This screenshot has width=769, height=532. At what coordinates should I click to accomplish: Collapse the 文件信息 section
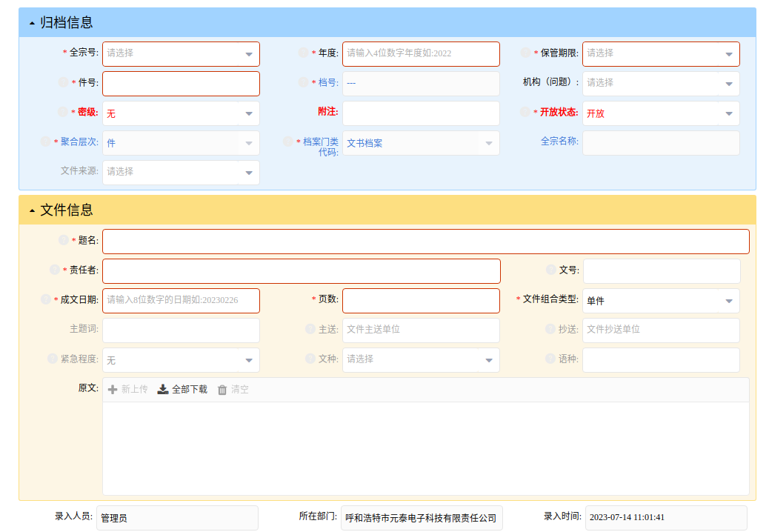(x=32, y=211)
